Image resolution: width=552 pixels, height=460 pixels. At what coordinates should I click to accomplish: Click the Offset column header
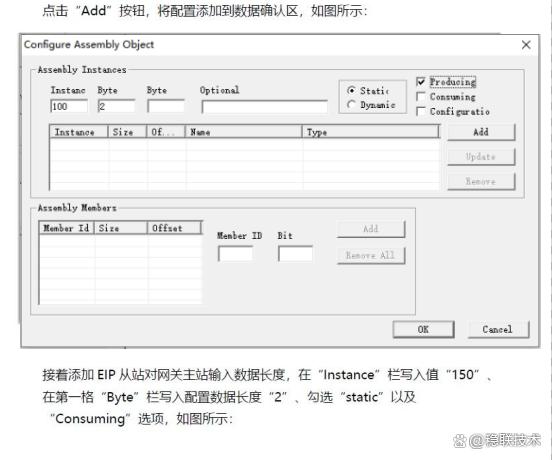(x=174, y=228)
